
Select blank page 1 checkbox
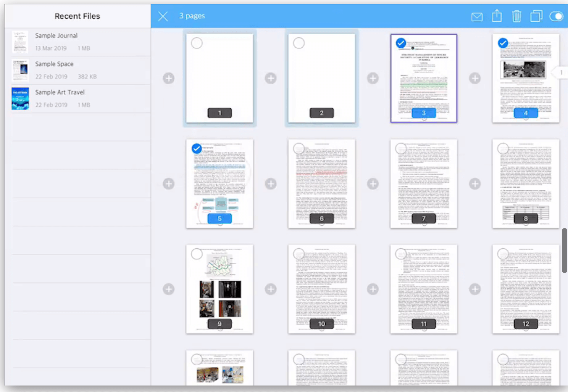click(197, 43)
